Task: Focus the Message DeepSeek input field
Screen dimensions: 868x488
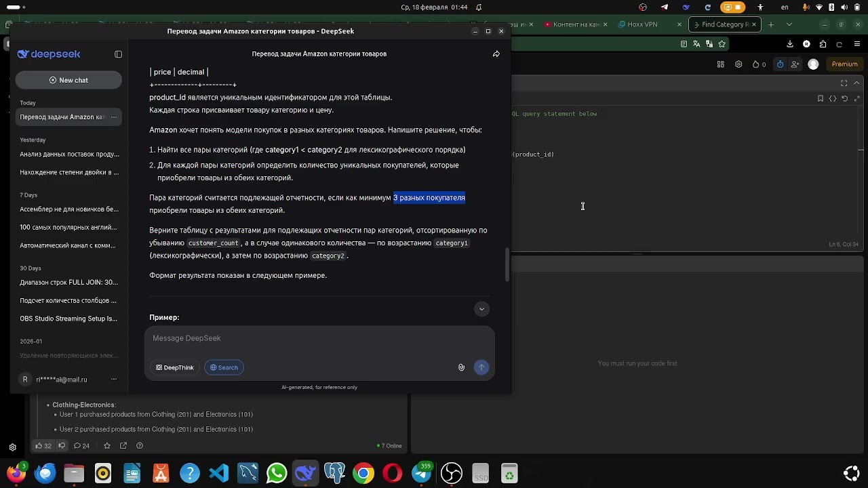Action: point(319,338)
